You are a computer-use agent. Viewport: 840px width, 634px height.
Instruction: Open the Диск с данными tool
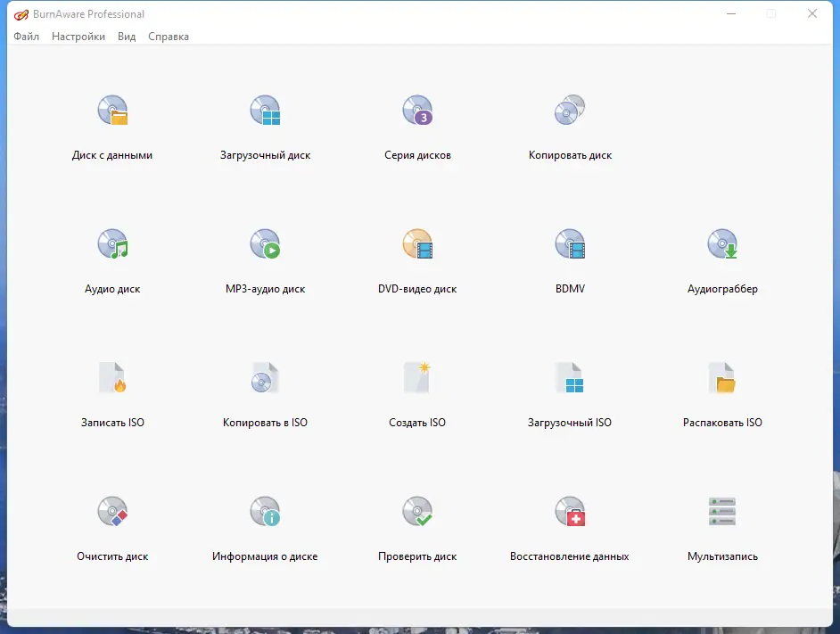[x=112, y=125]
